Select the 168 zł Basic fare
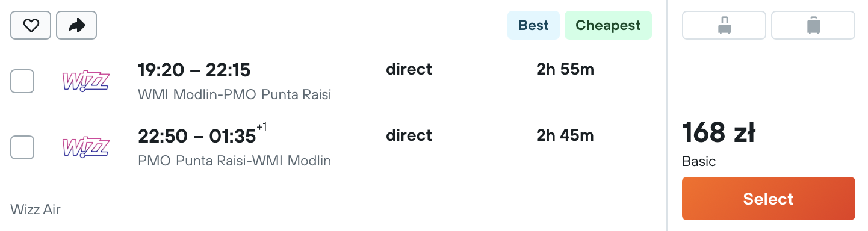This screenshot has width=868, height=231. click(769, 199)
